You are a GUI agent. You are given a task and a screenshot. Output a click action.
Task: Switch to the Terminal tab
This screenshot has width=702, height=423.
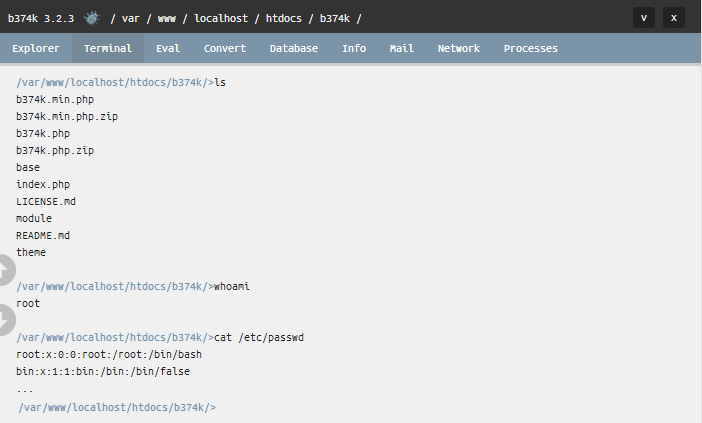click(x=108, y=48)
